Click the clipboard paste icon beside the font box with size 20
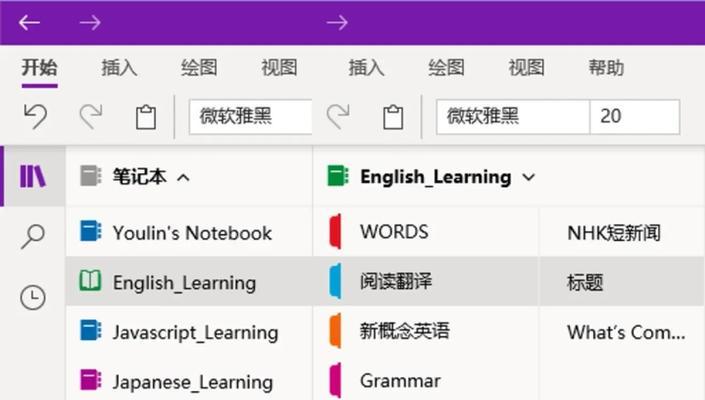Viewport: 705px width, 400px height. (x=393, y=117)
